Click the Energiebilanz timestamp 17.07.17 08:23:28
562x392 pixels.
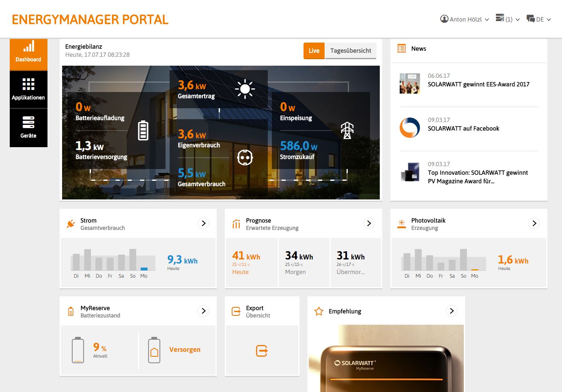pyautogui.click(x=97, y=55)
